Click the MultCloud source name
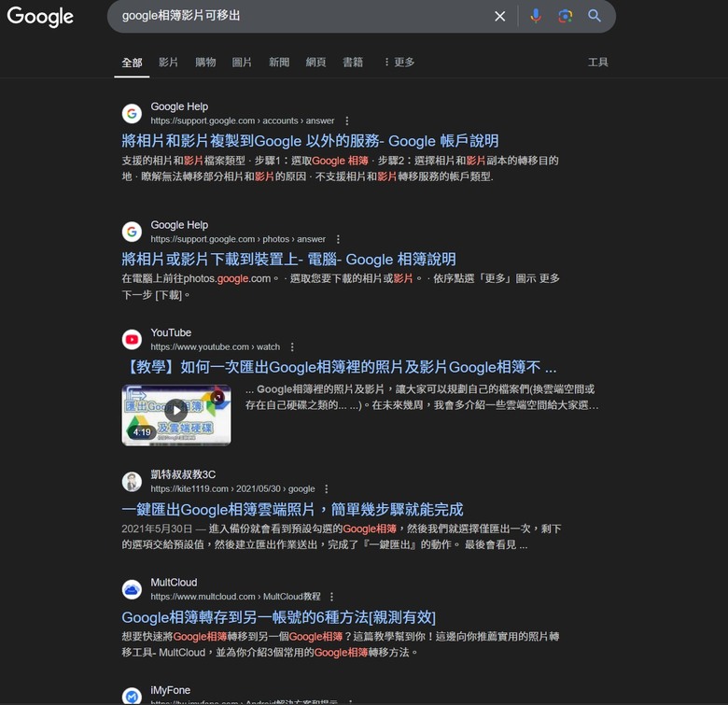Image resolution: width=728 pixels, height=705 pixels. 174,583
